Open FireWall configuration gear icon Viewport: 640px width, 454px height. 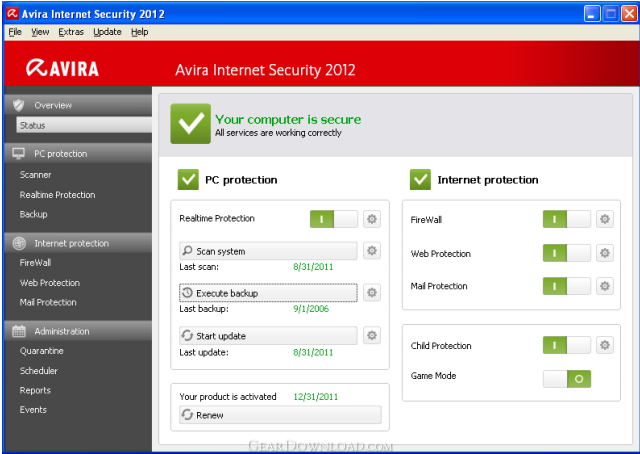(x=604, y=219)
